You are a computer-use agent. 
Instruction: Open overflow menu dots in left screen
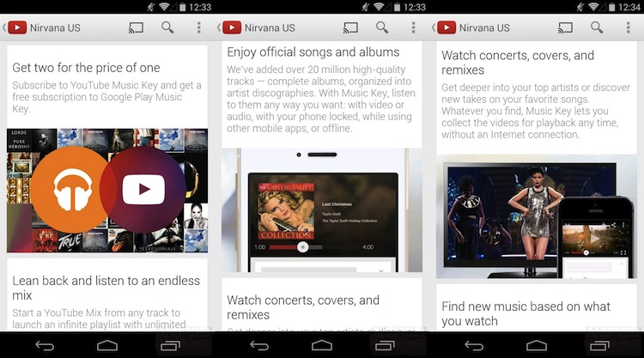pos(199,27)
